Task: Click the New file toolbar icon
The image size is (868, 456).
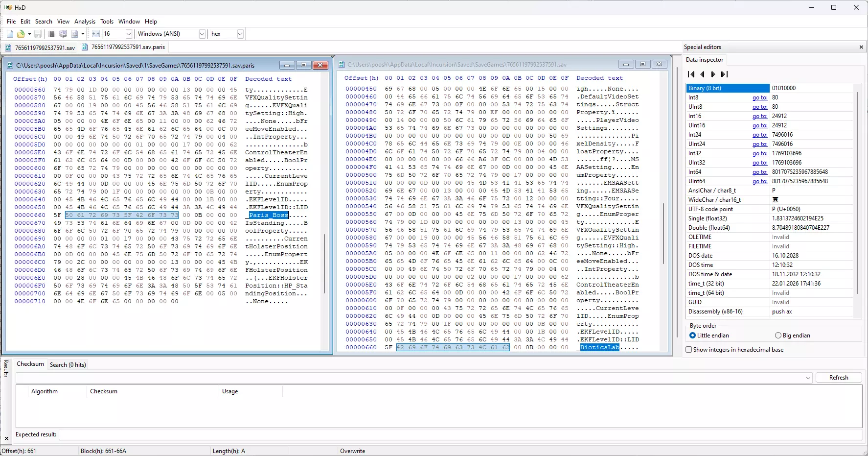Action: pyautogui.click(x=10, y=34)
